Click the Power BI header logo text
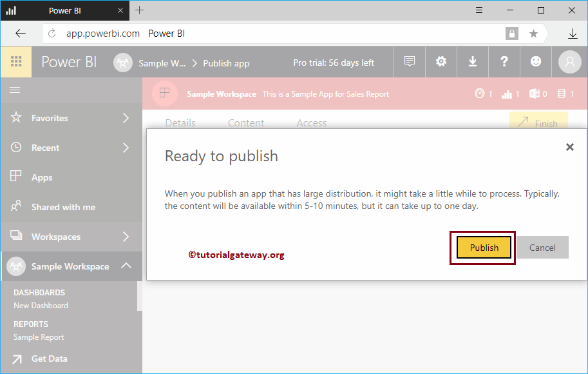Viewport: 588px width, 374px height. pos(69,62)
